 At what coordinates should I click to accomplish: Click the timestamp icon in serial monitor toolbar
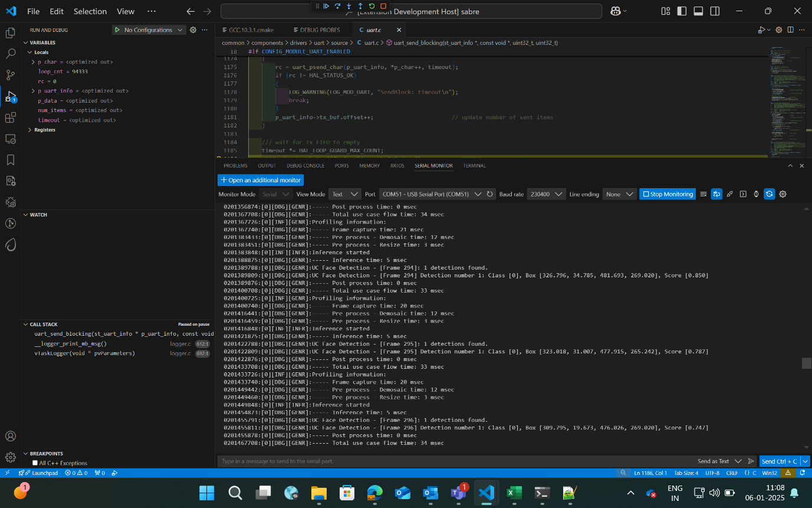click(x=756, y=194)
